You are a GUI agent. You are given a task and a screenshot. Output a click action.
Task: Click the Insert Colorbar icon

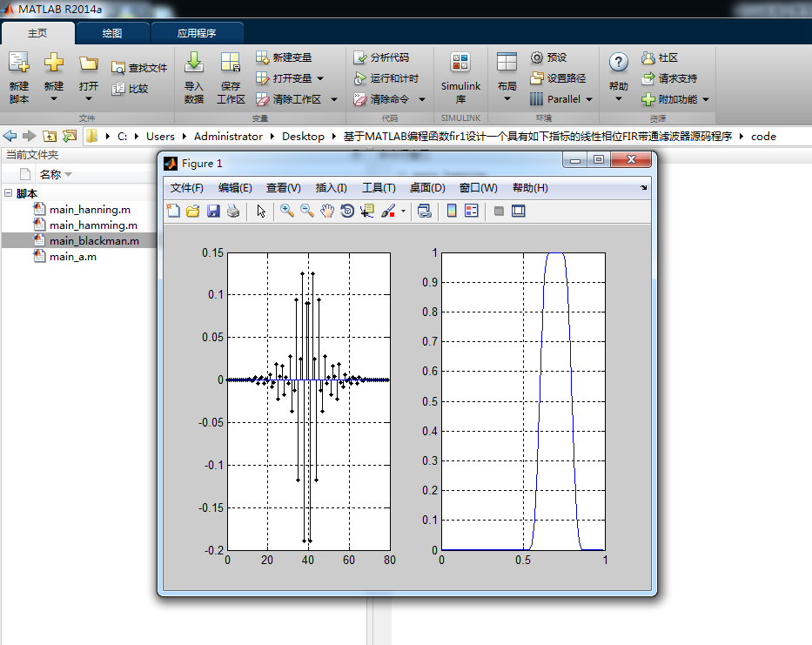[x=452, y=211]
